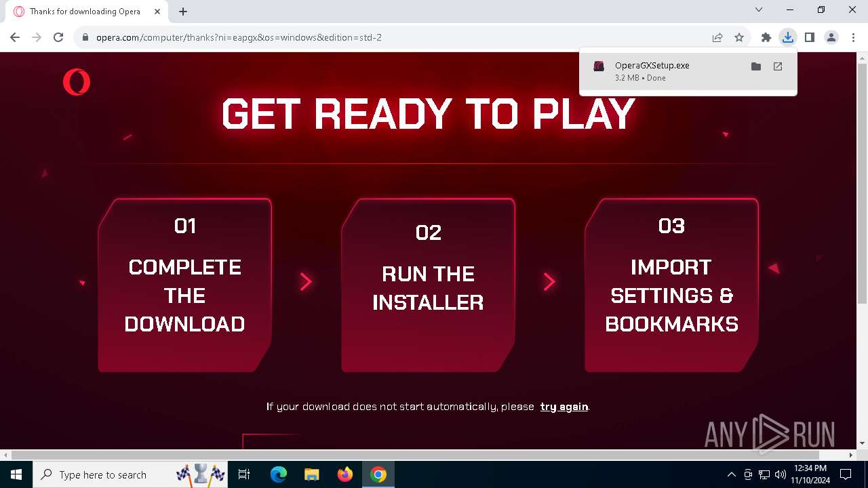Open the Chrome profile avatar
Image resolution: width=868 pixels, height=488 pixels.
click(831, 37)
